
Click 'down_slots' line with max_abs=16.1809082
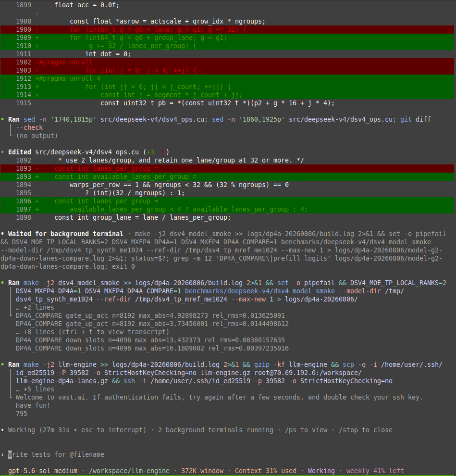(152, 348)
